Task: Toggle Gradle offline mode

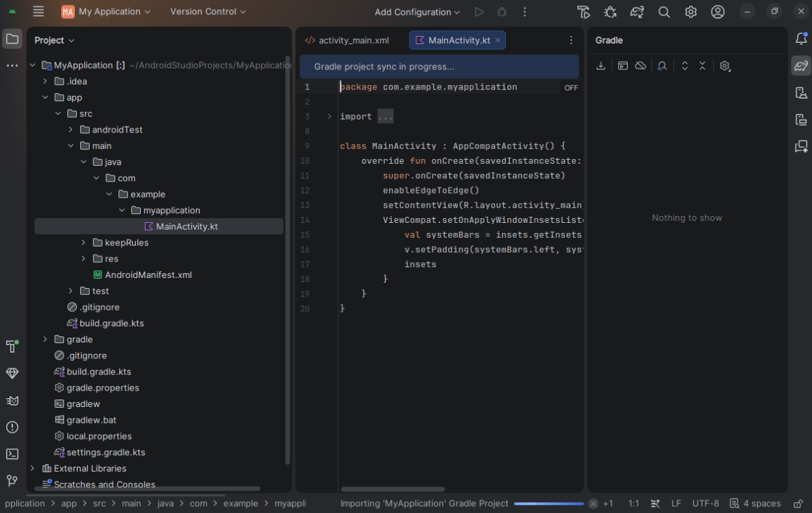Action: coord(641,66)
